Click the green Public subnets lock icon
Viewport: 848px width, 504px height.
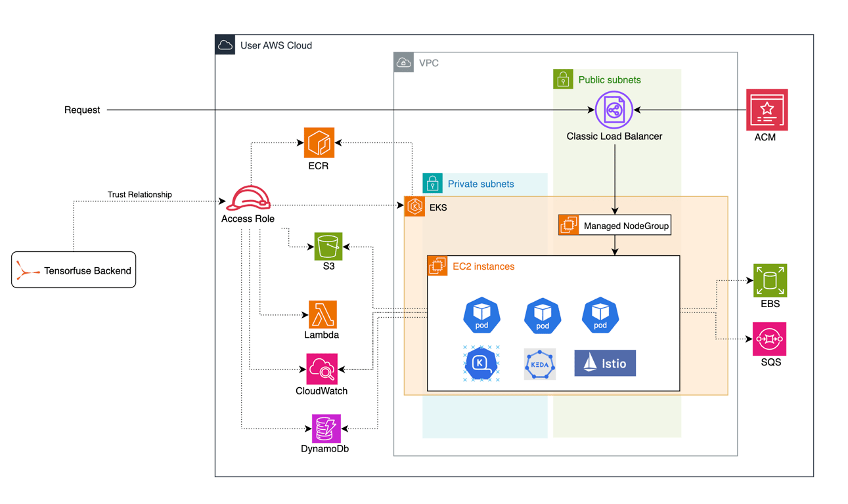coord(564,79)
